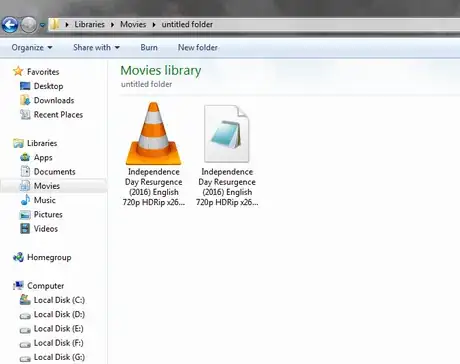Screen dimensions: 460x364
Task: Open the Music library
Action: tap(45, 200)
